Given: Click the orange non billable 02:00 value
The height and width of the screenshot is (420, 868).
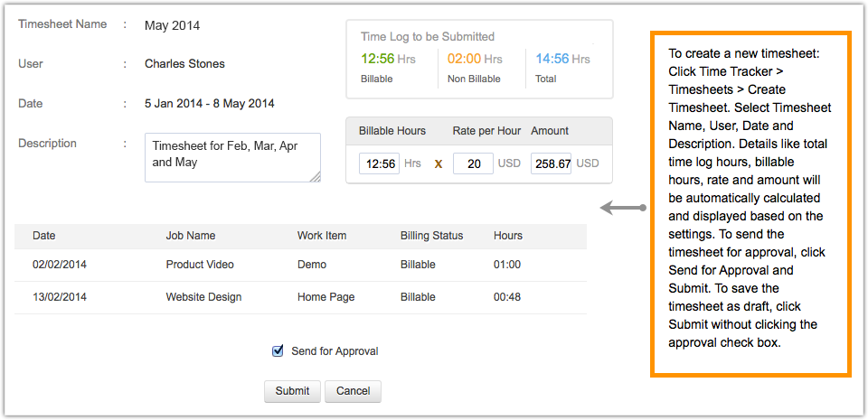Looking at the screenshot, I should [464, 60].
